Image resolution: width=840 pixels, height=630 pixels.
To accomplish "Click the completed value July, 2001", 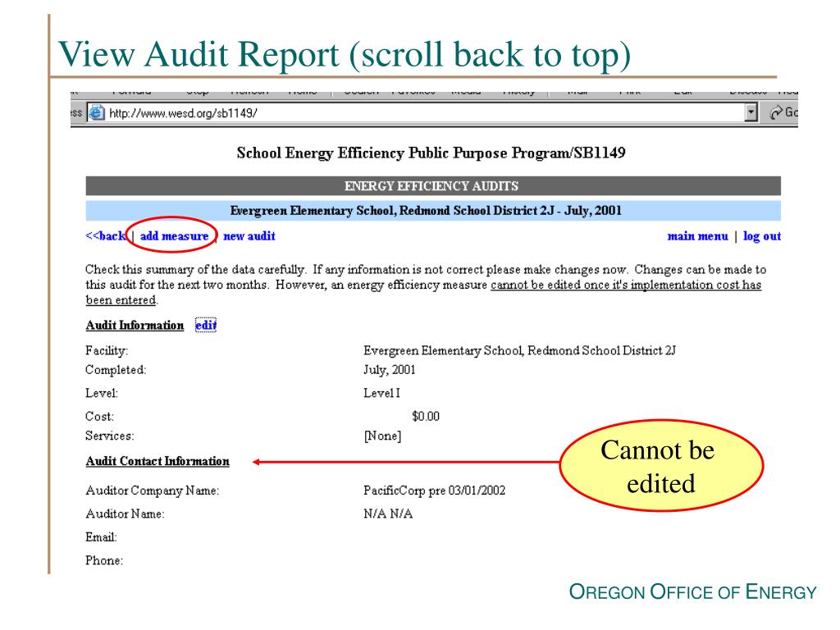I will click(x=390, y=370).
